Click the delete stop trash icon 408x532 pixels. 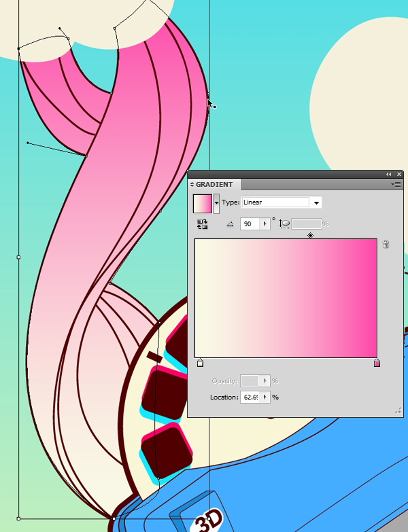click(x=386, y=245)
